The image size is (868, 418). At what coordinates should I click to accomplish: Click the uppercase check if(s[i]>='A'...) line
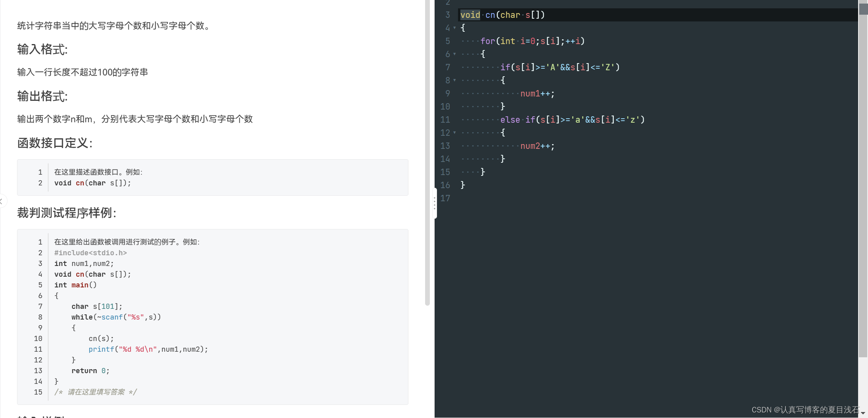click(x=560, y=67)
